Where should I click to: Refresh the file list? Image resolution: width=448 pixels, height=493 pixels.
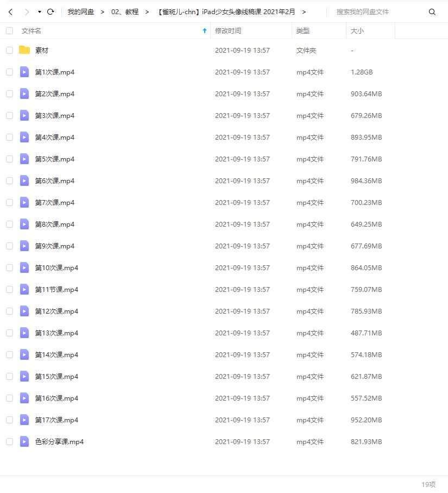[x=51, y=12]
